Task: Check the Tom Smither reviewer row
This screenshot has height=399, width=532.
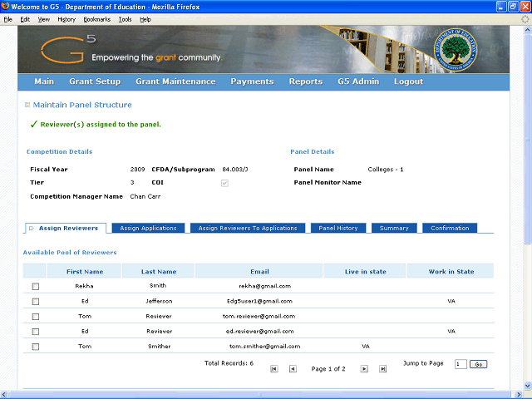Action: pos(35,347)
